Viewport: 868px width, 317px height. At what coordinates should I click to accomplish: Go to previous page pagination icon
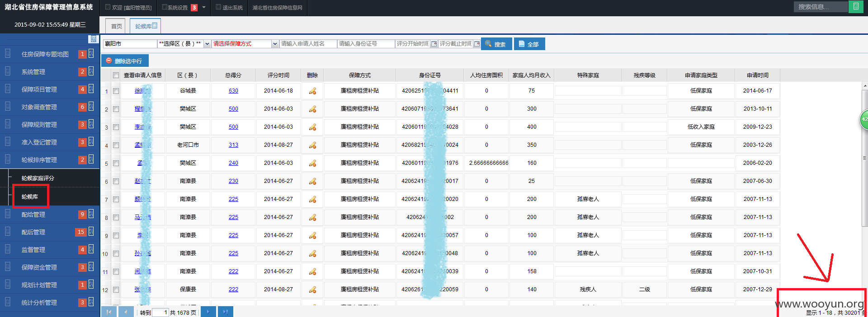[126, 312]
